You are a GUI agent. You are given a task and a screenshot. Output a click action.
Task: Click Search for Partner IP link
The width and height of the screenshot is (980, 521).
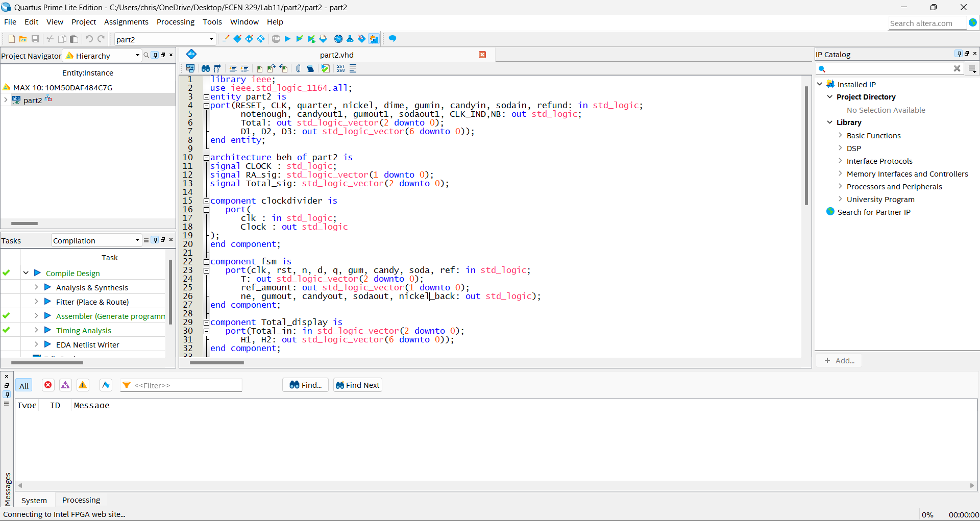pyautogui.click(x=874, y=212)
